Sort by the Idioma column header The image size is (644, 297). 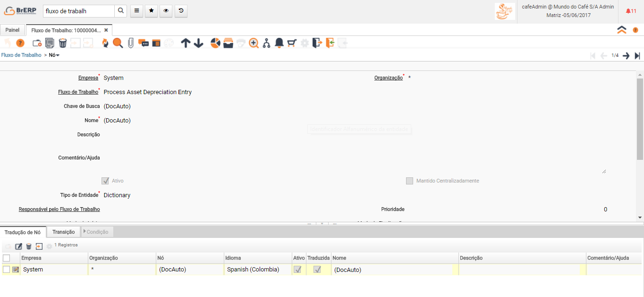pos(258,258)
